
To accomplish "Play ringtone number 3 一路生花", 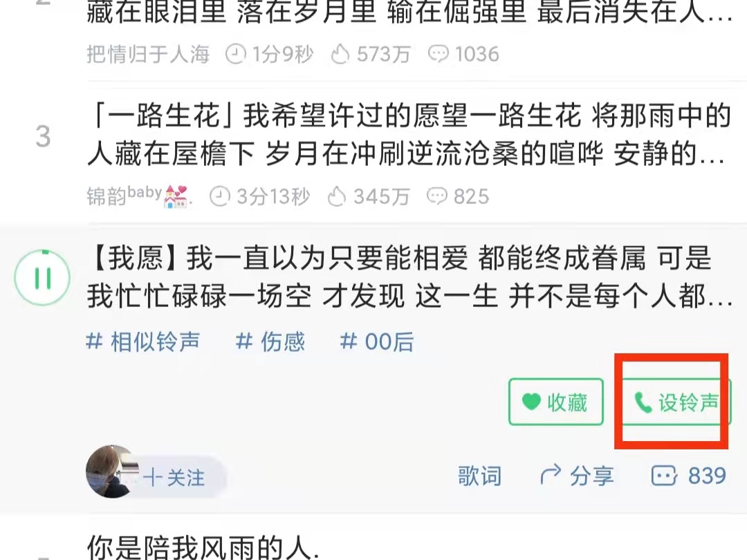I will point(409,135).
